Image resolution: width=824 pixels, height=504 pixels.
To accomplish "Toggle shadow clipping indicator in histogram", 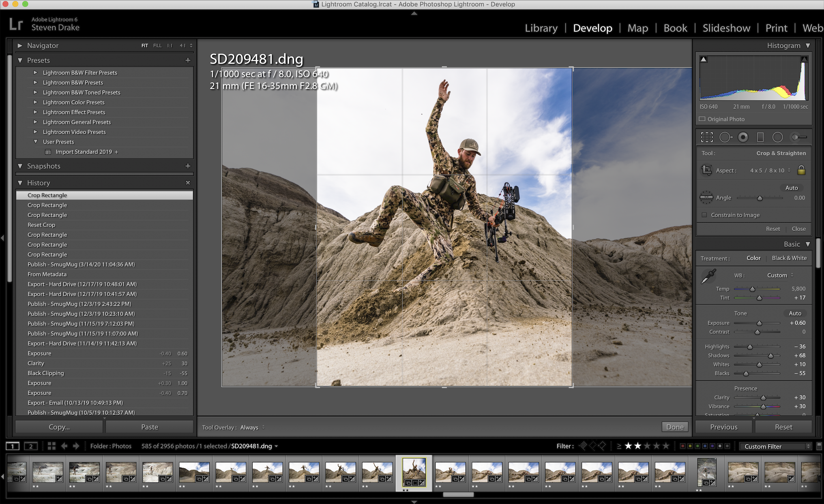I will [x=704, y=59].
